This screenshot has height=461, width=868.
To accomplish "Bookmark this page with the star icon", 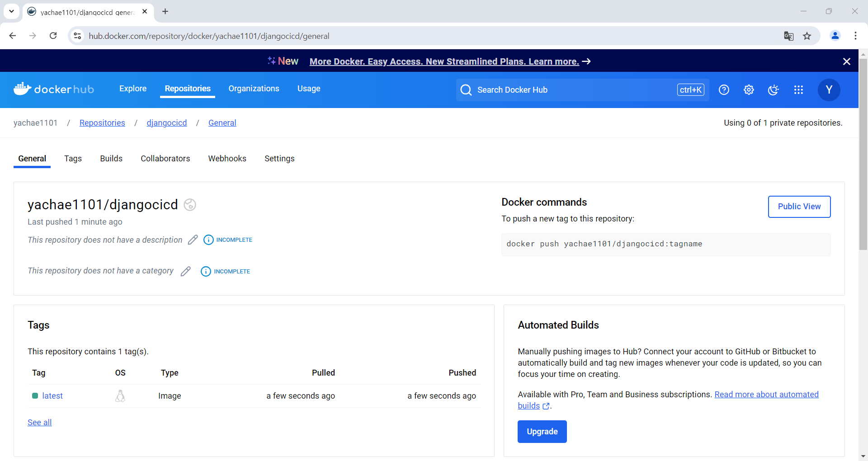I will coord(807,36).
